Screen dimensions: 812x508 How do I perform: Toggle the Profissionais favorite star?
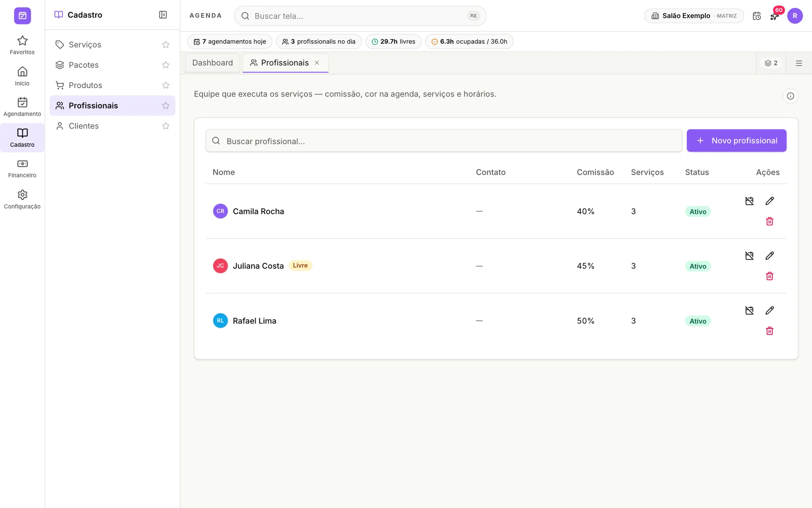pos(166,105)
